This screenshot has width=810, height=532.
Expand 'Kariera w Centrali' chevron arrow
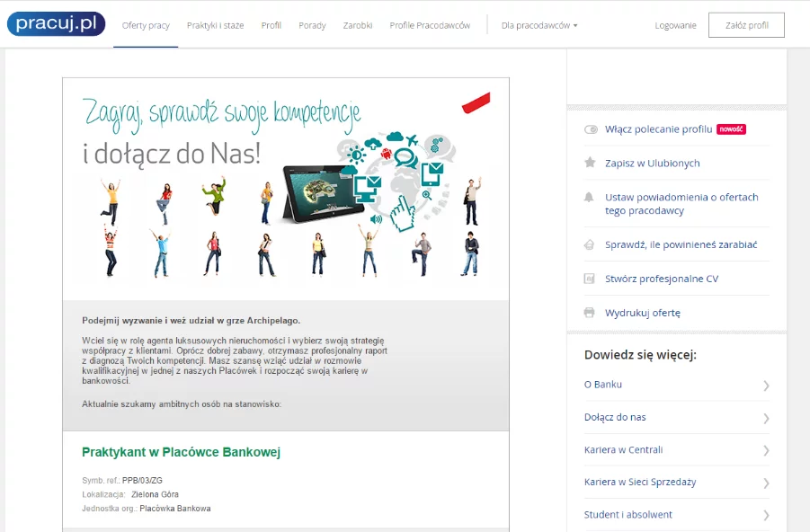click(x=766, y=450)
